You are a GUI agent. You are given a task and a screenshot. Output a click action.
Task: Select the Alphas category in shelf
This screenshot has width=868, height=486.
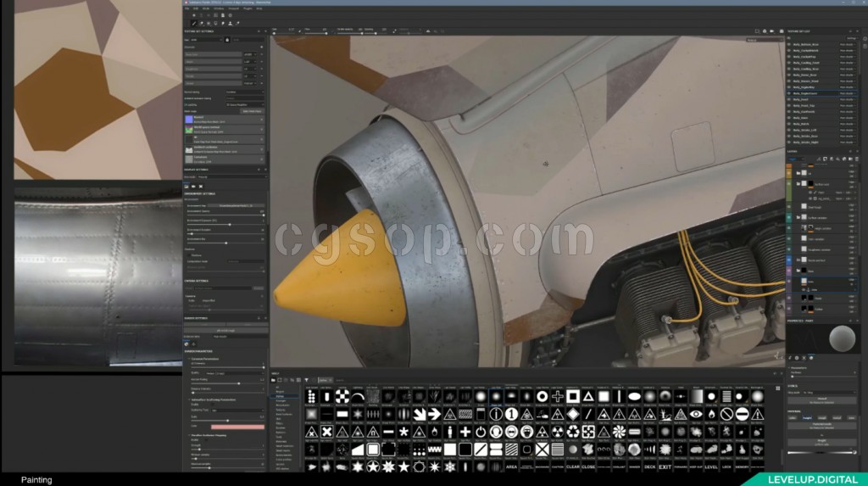(x=280, y=396)
